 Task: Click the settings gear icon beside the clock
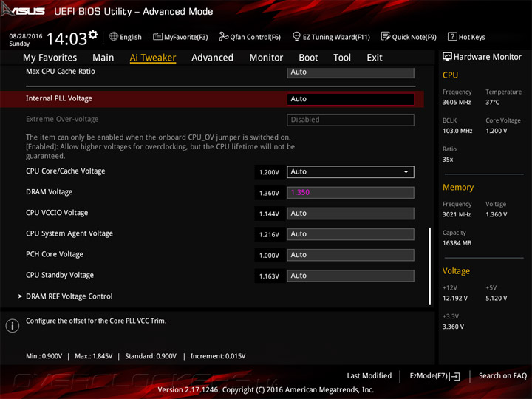pos(93,35)
